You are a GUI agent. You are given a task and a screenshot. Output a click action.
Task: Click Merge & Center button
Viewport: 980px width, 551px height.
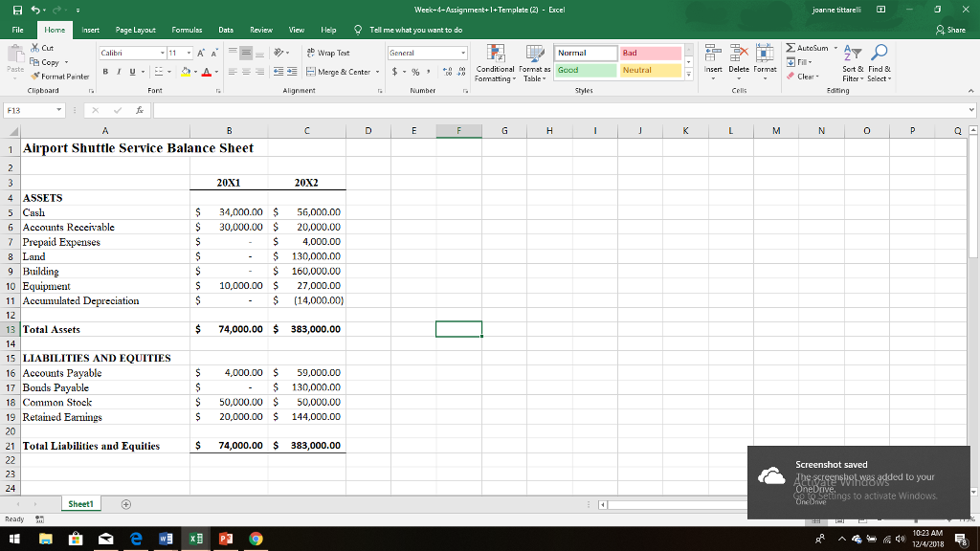tap(338, 72)
